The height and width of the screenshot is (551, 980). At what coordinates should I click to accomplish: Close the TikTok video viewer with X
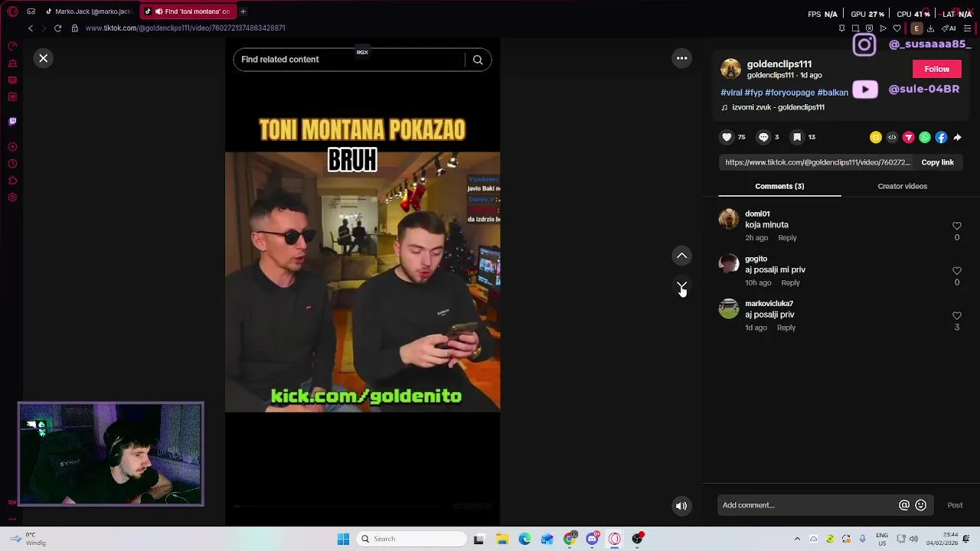[44, 58]
